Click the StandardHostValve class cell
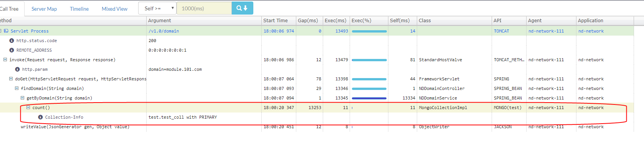The image size is (644, 155). click(441, 60)
